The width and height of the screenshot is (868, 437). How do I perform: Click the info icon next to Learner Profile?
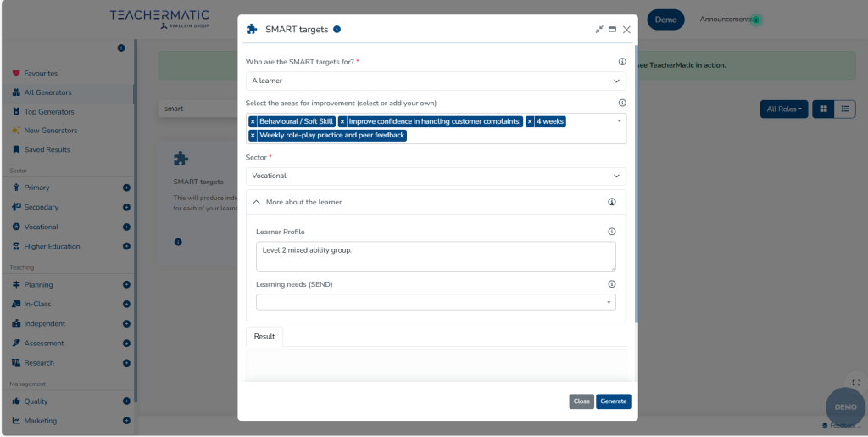point(612,232)
